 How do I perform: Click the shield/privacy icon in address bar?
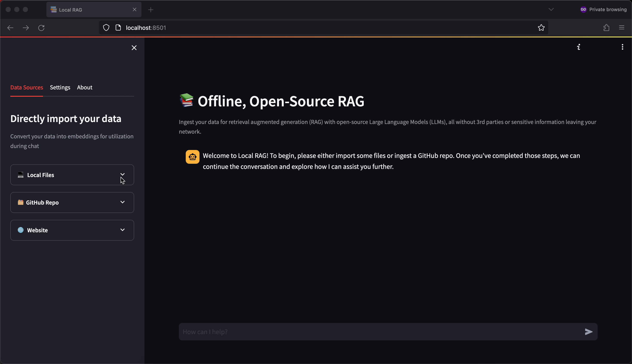[106, 28]
